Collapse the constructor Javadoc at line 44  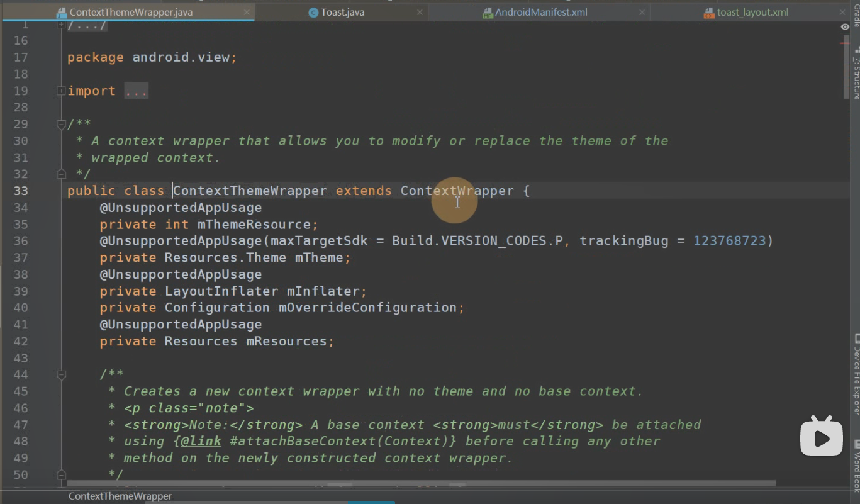click(x=61, y=374)
